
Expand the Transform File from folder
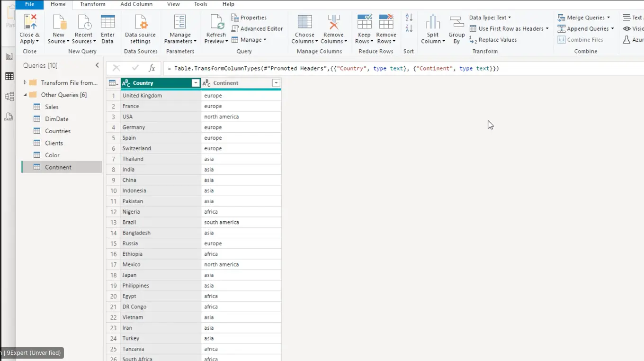pyautogui.click(x=25, y=82)
